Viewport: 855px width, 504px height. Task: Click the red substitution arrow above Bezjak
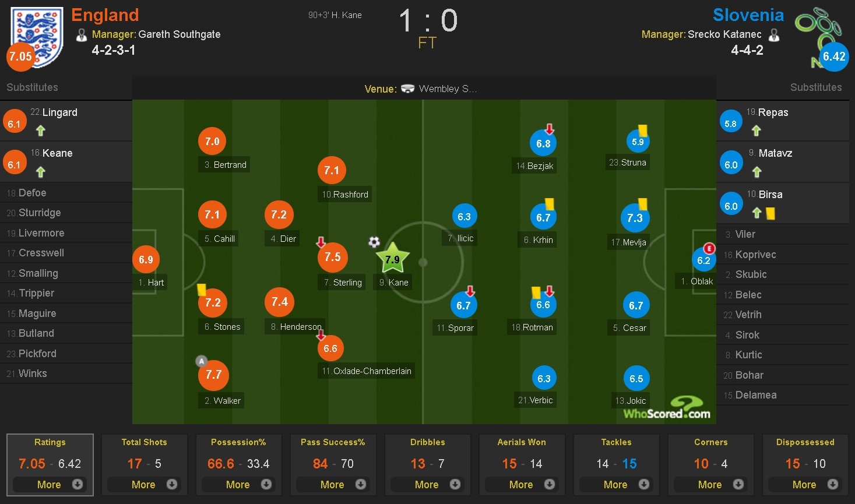pos(550,129)
